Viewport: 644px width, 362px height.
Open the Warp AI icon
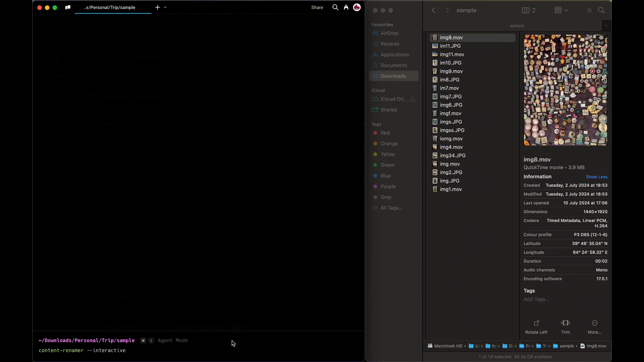[x=346, y=7]
